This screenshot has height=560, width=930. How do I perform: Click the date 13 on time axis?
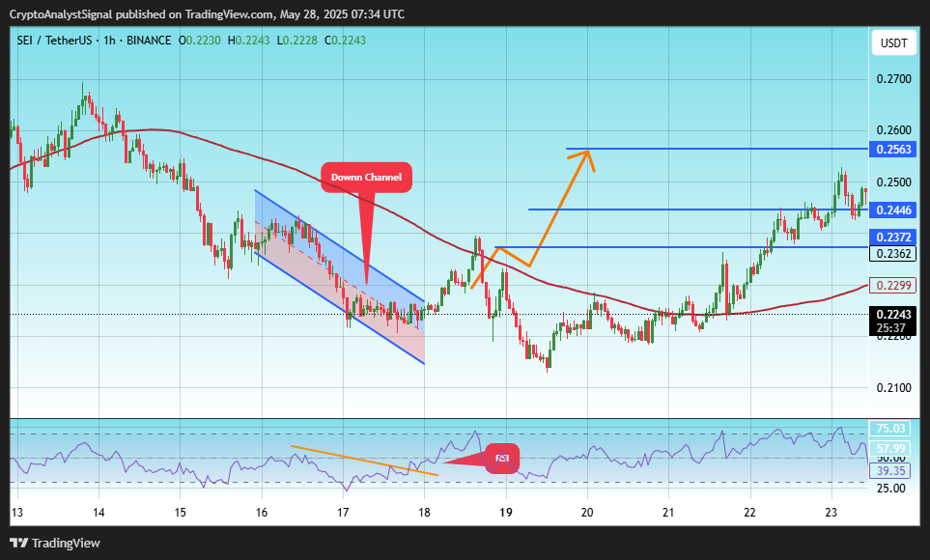point(17,513)
